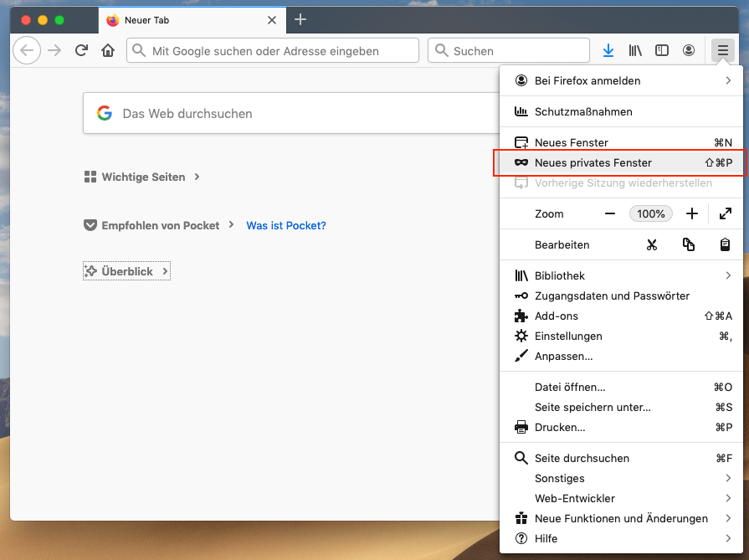Click the Google logo in search box

pyautogui.click(x=104, y=113)
